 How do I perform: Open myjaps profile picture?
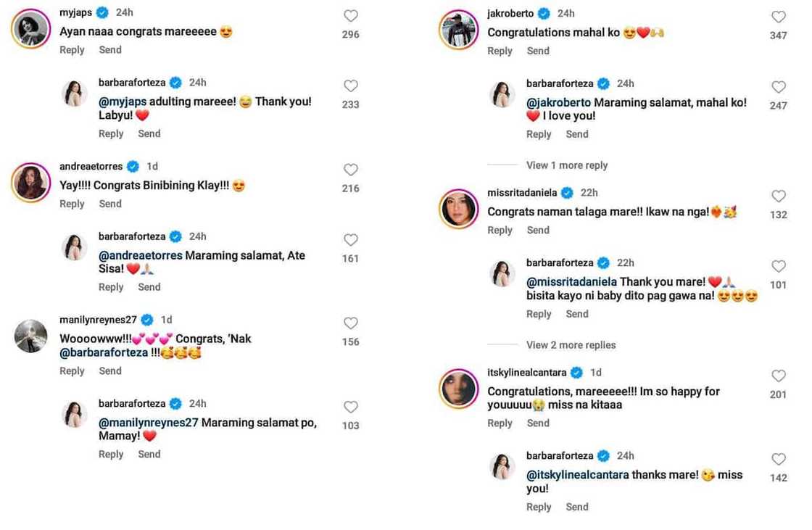click(x=30, y=29)
